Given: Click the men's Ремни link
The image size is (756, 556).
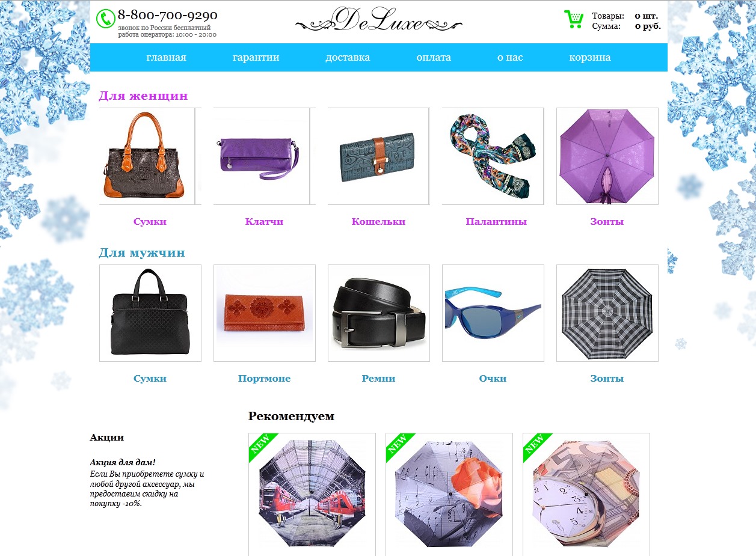Looking at the screenshot, I should (x=378, y=379).
